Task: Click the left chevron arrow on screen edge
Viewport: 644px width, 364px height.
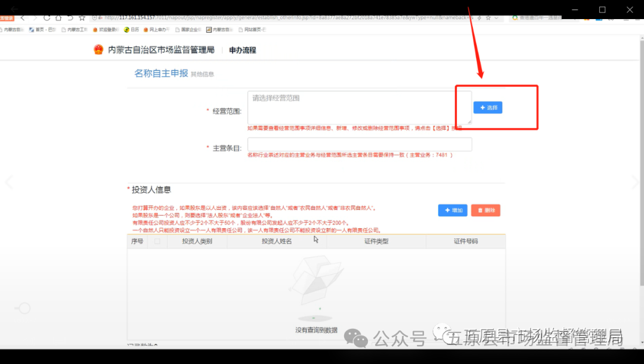Action: [x=8, y=182]
